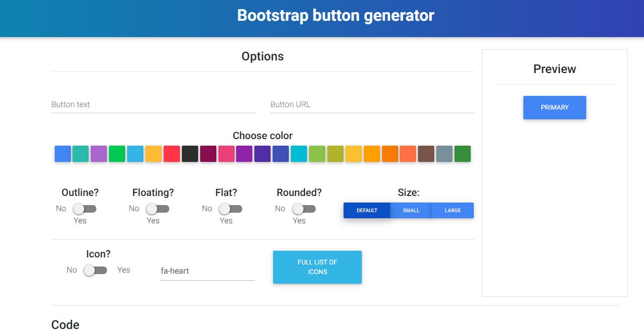Open the full list of icons
Image resolution: width=644 pixels, height=334 pixels.
317,267
